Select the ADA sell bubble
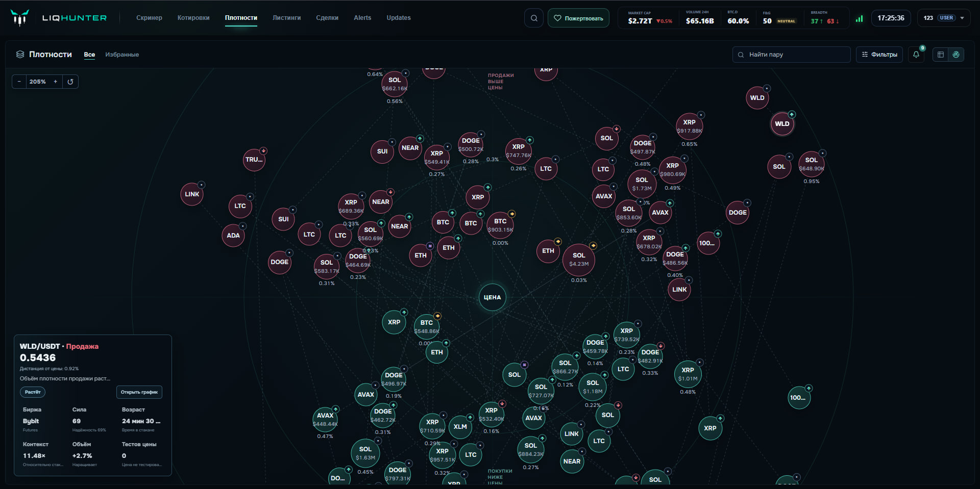The image size is (980, 489). pos(233,236)
